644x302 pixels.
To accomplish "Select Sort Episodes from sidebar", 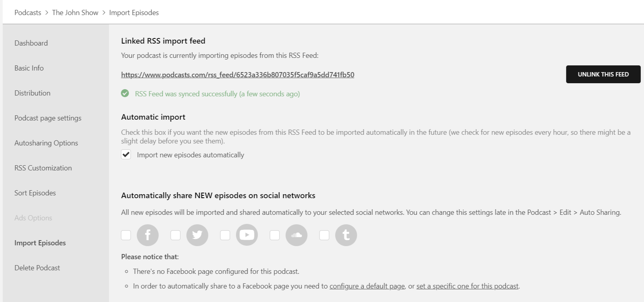I will 35,193.
